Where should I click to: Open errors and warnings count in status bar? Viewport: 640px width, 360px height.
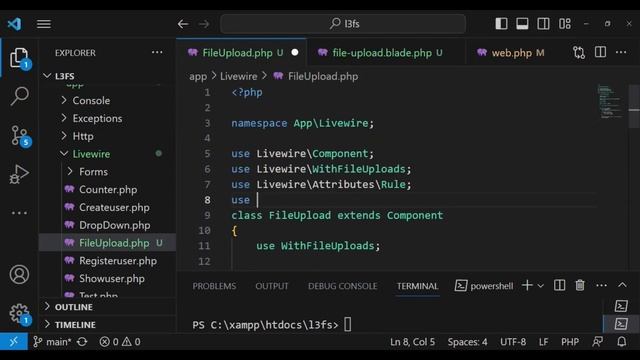point(120,342)
